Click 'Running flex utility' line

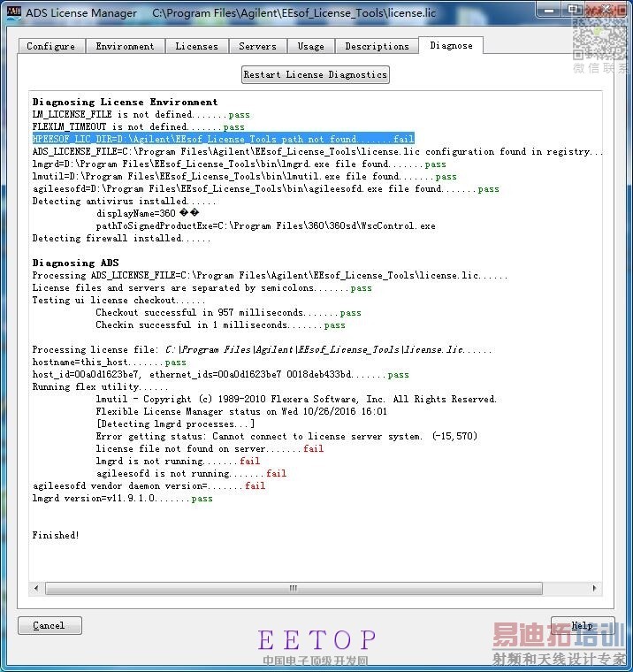click(x=100, y=387)
